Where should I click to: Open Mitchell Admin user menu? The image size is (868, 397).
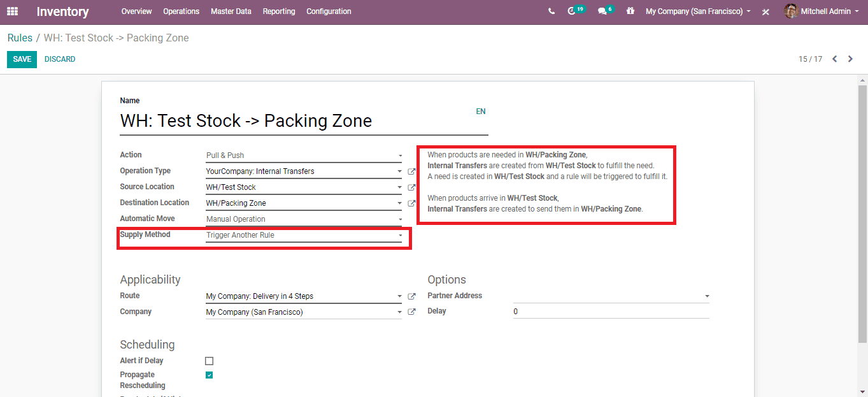click(823, 11)
